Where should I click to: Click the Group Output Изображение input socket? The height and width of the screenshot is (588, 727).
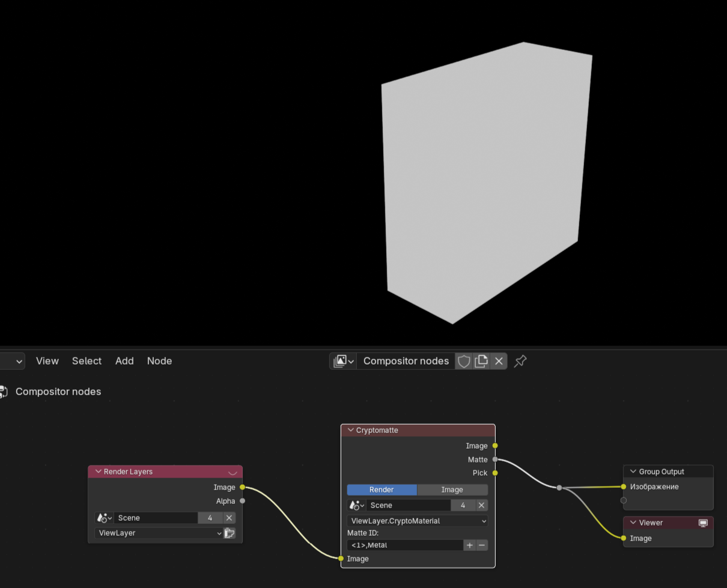624,486
